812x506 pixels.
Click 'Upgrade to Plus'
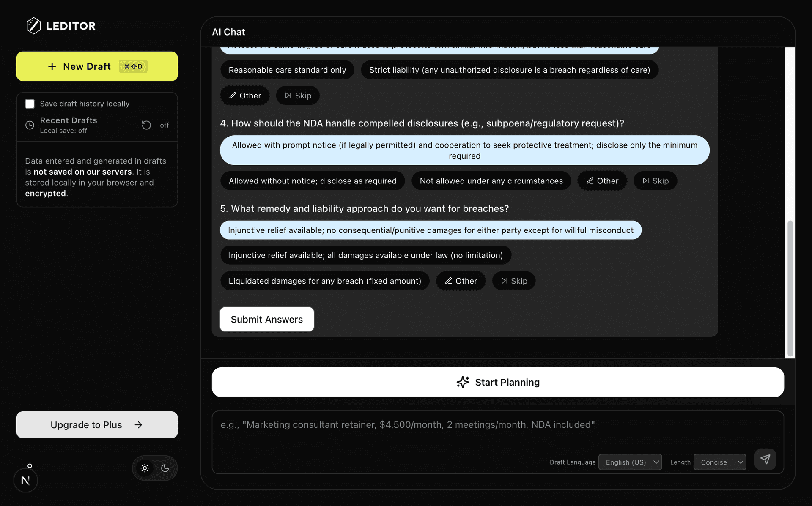click(x=97, y=425)
